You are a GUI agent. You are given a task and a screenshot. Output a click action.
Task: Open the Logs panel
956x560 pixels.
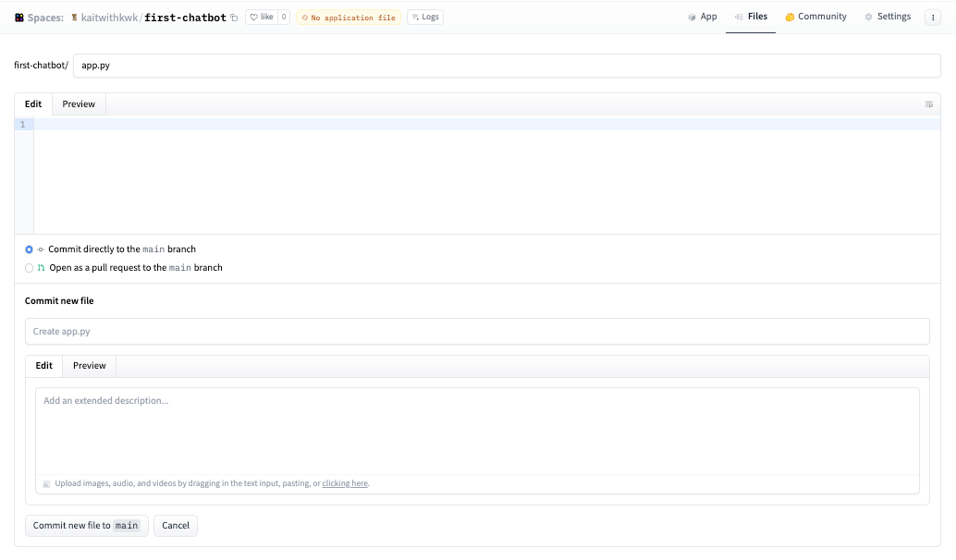click(425, 17)
